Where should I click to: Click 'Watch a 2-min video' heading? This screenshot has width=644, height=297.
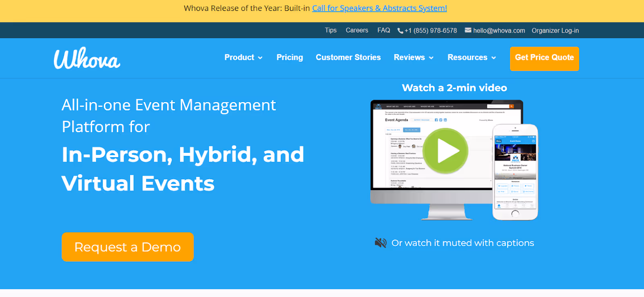pyautogui.click(x=454, y=88)
